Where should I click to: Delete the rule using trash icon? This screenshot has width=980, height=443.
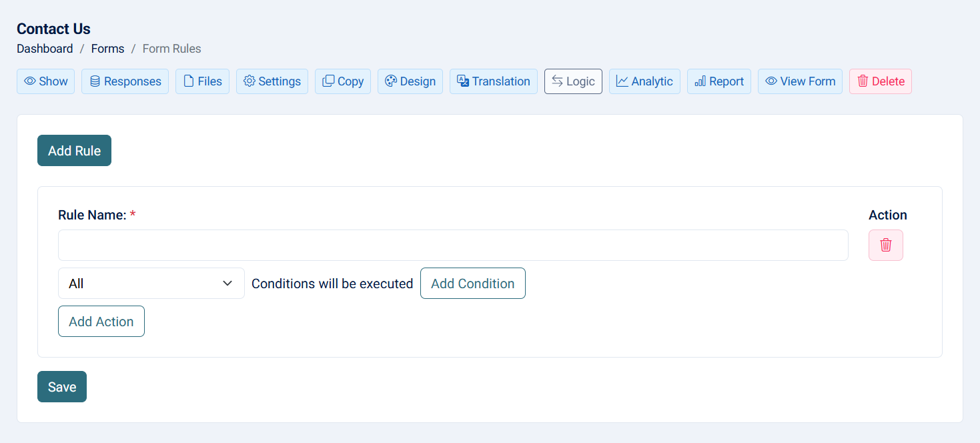(885, 245)
